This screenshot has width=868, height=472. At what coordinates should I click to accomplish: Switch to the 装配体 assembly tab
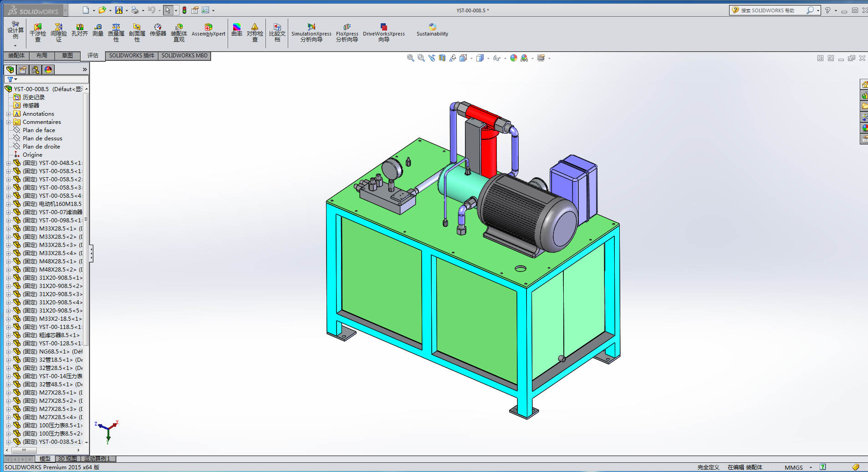[x=16, y=56]
